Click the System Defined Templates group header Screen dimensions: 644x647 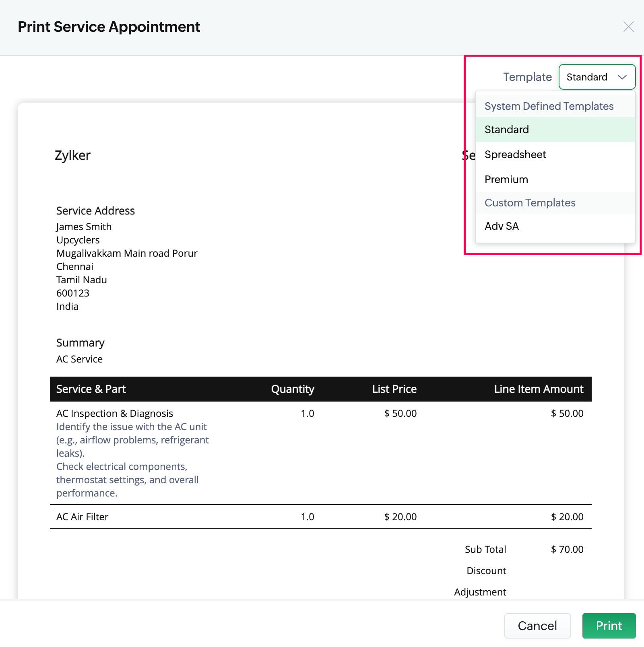tap(549, 106)
